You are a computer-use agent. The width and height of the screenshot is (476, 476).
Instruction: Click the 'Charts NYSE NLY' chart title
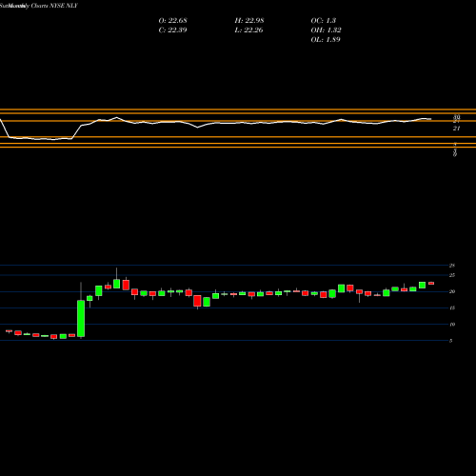click(54, 6)
